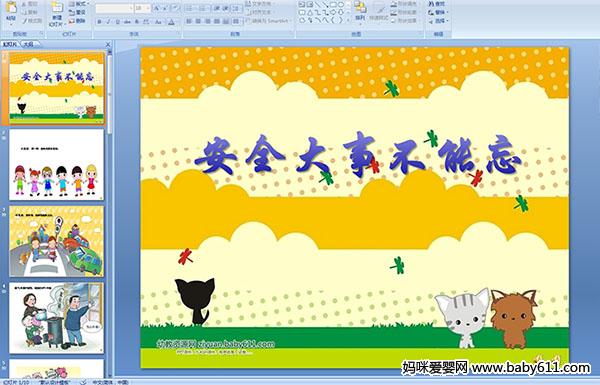
Task: Click the font color button
Action: pyautogui.click(x=171, y=22)
